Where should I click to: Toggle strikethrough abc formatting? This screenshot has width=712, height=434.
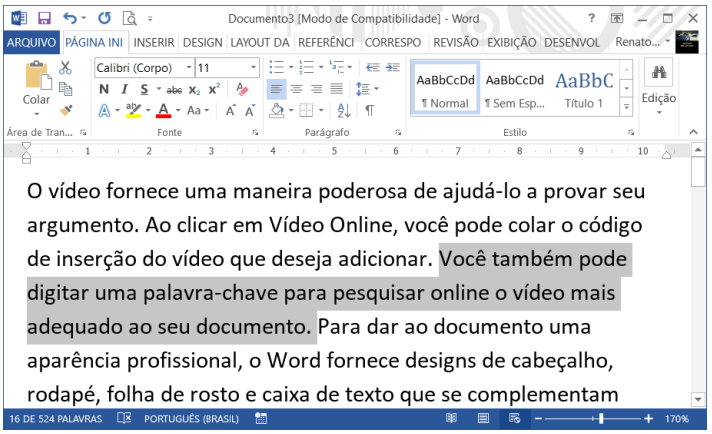click(174, 90)
